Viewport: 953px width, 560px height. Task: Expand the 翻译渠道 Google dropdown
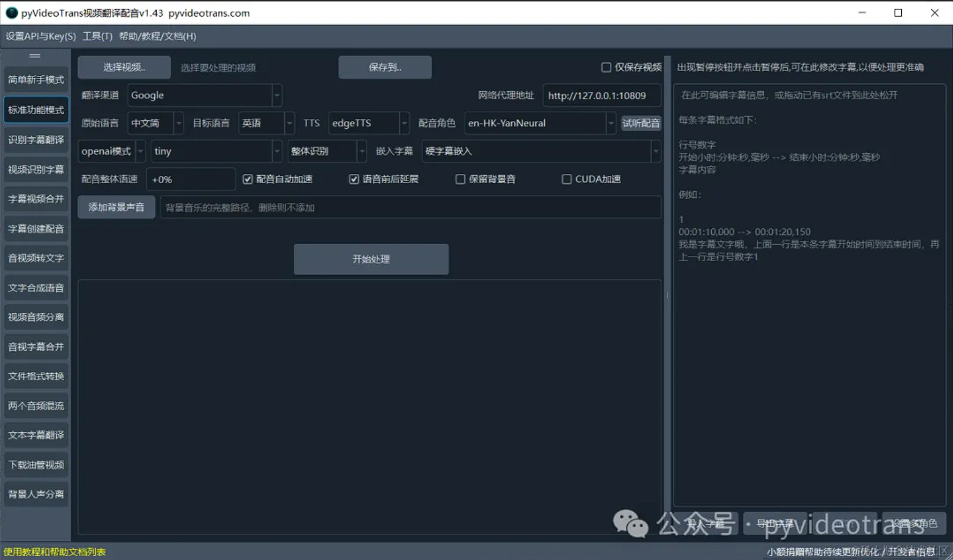(205, 96)
